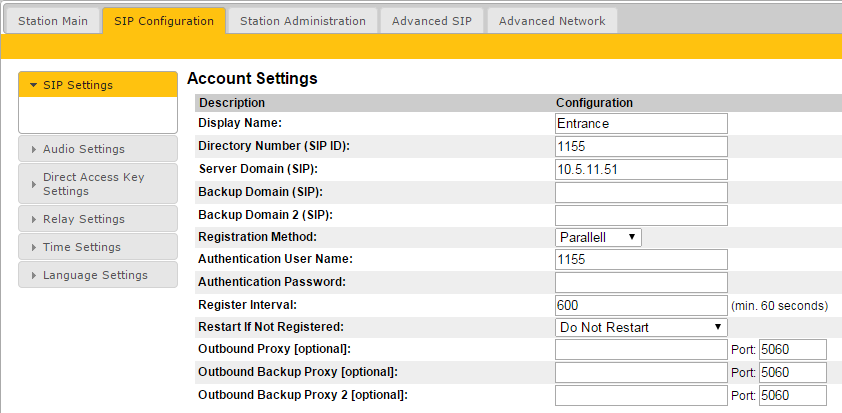Select the SIP Configuration tab
Image resolution: width=842 pixels, height=413 pixels.
tap(164, 20)
